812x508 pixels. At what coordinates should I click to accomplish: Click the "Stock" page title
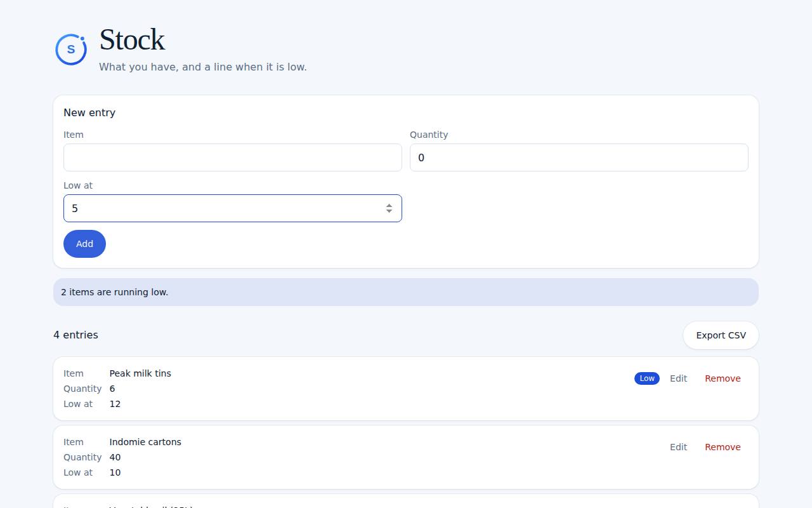click(x=132, y=40)
